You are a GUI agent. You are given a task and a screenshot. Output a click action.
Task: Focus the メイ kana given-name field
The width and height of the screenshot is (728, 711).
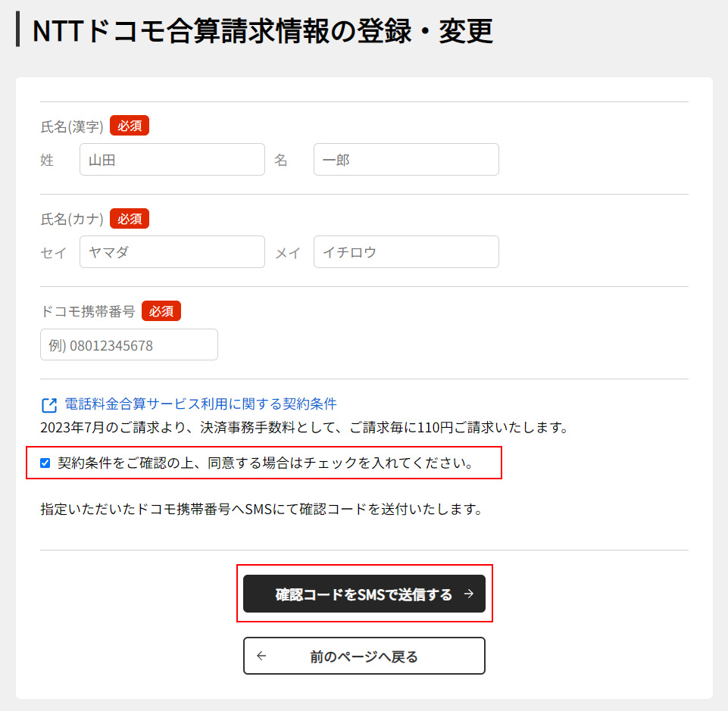click(x=406, y=251)
